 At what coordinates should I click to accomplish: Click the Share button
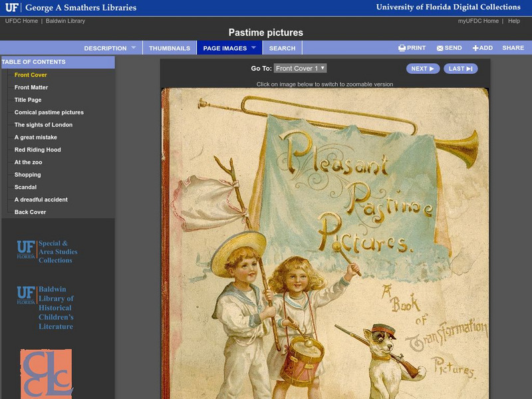513,48
